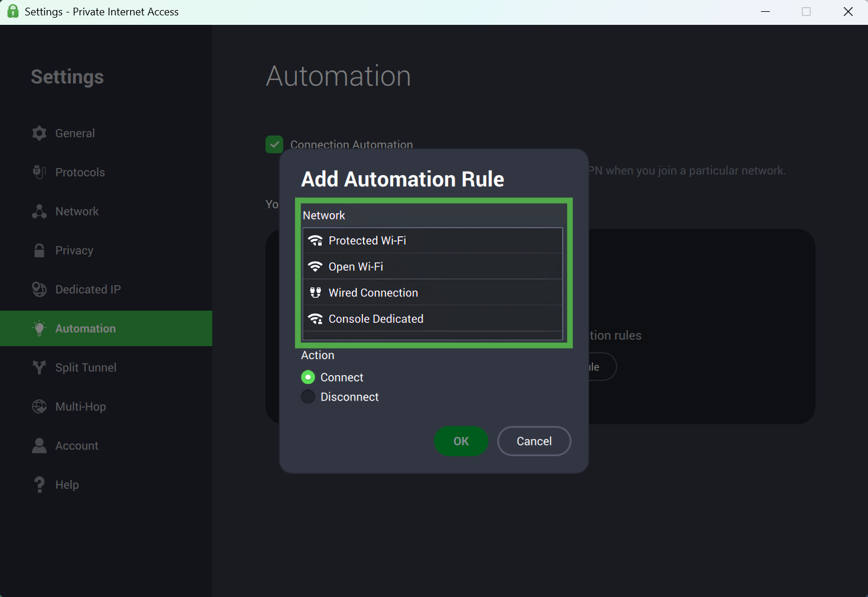Screen dimensions: 868x597
Task: Click the Multi-Hop globe icon
Action: click(39, 406)
